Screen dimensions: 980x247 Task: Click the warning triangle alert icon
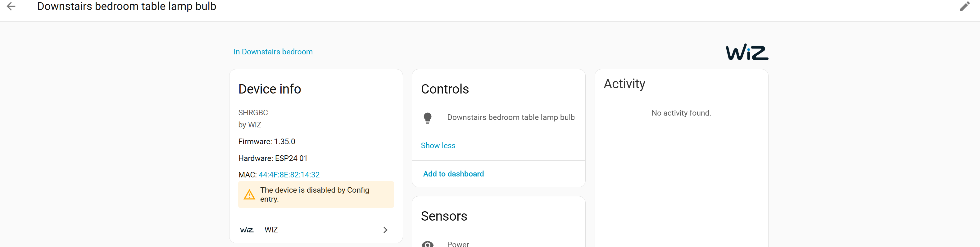(x=249, y=195)
